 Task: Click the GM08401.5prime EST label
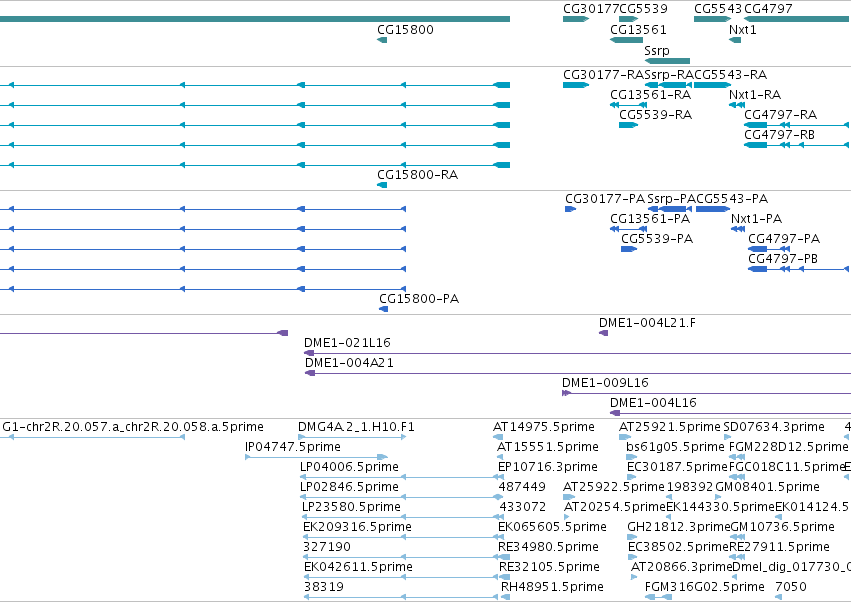[x=767, y=487]
